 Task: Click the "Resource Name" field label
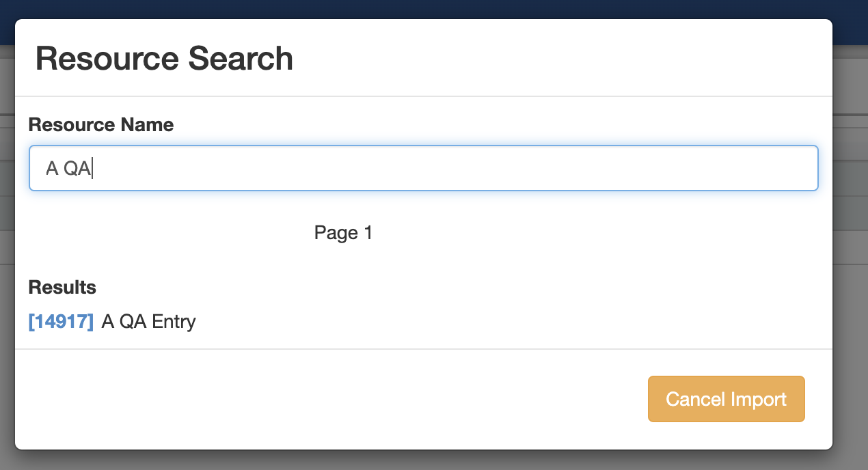101,125
